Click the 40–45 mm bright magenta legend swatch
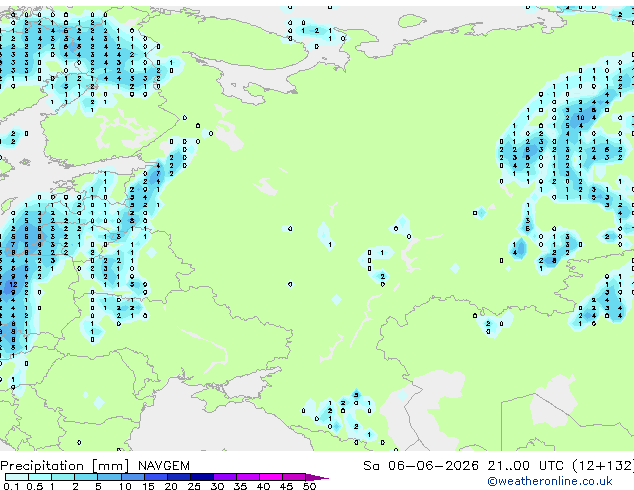 point(271,477)
